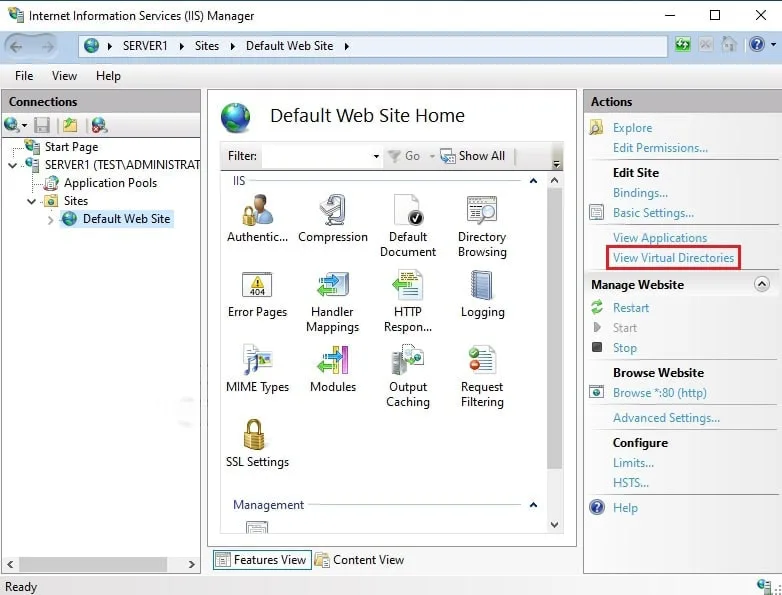This screenshot has height=595, width=782.
Task: Click the Restart website action
Action: (x=630, y=308)
